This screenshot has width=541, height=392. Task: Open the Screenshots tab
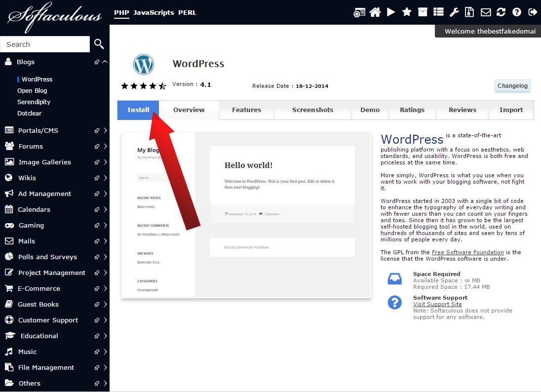pos(312,110)
